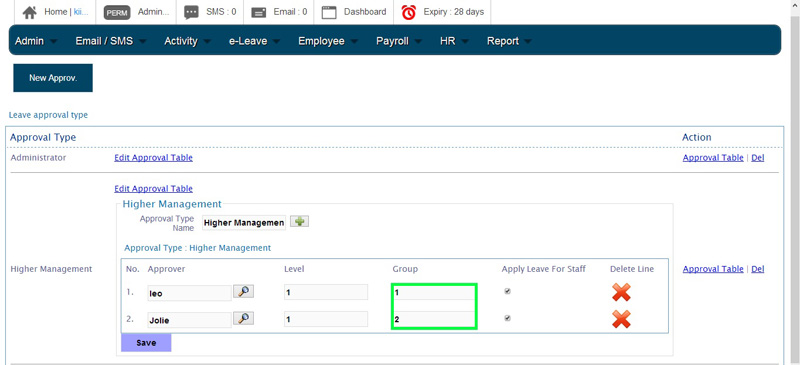Expand the Employee menu arrow
This screenshot has width=800, height=365.
[x=354, y=42]
